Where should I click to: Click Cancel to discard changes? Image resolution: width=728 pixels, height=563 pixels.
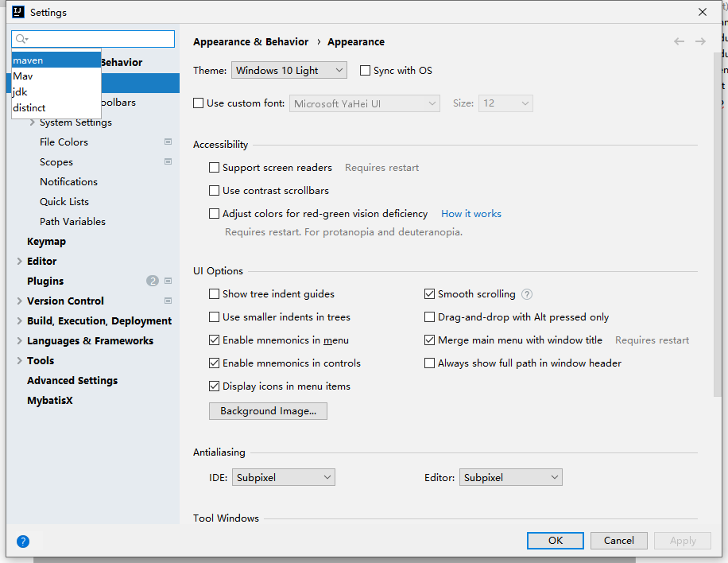(619, 541)
